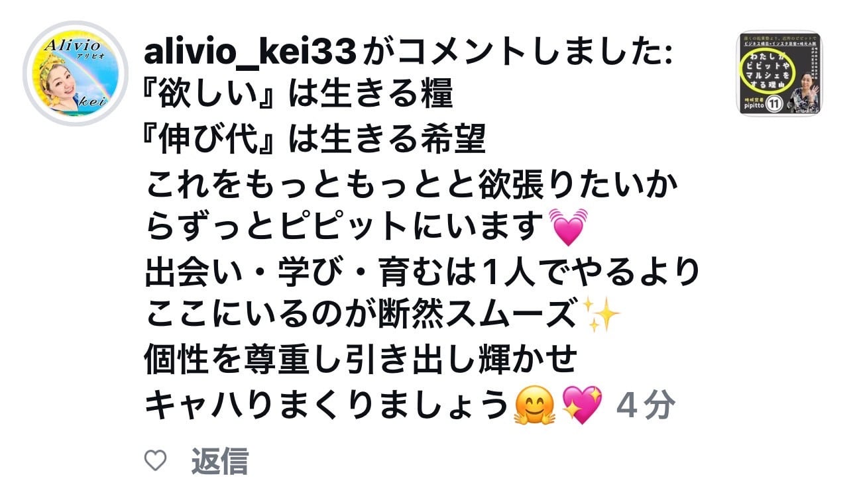Click the text らずっとピピットにいます
Screen dimensions: 855x504
345,227
